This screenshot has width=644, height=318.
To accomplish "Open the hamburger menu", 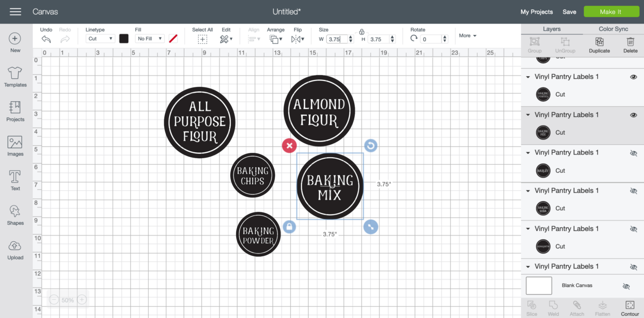I will pyautogui.click(x=15, y=11).
